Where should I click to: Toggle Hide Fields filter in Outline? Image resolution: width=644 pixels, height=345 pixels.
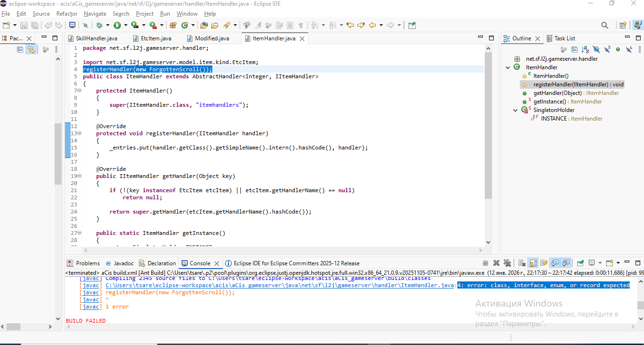(596, 49)
